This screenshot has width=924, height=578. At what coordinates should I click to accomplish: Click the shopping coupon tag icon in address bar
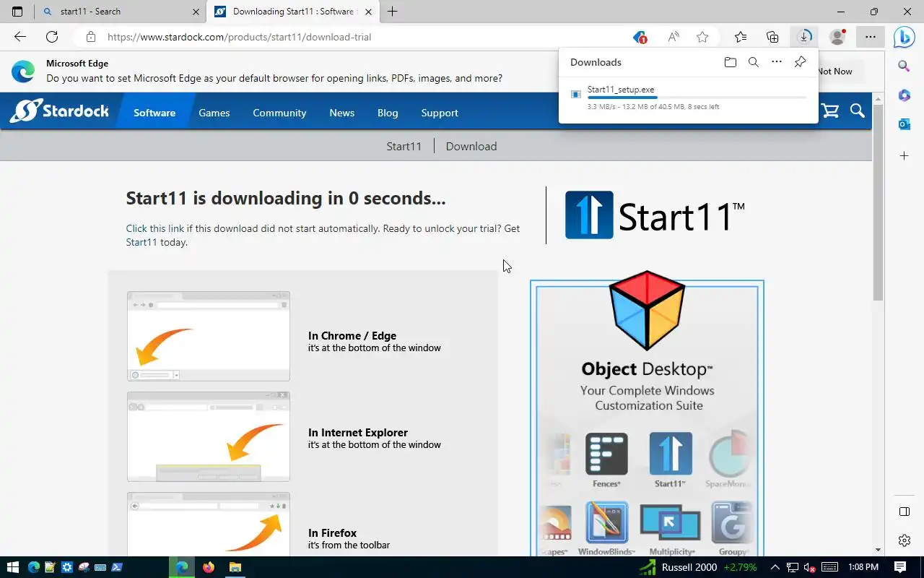[639, 37]
